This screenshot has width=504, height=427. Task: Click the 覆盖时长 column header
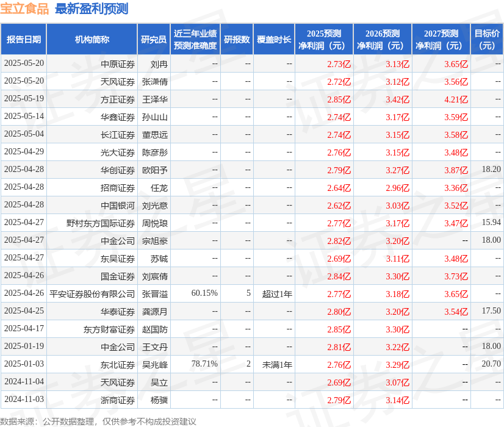click(x=274, y=40)
